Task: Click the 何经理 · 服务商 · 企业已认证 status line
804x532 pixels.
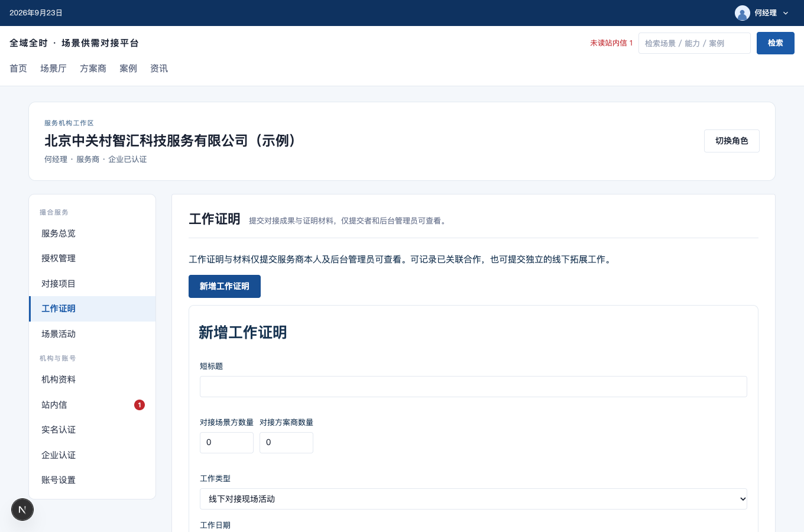Action: point(96,160)
